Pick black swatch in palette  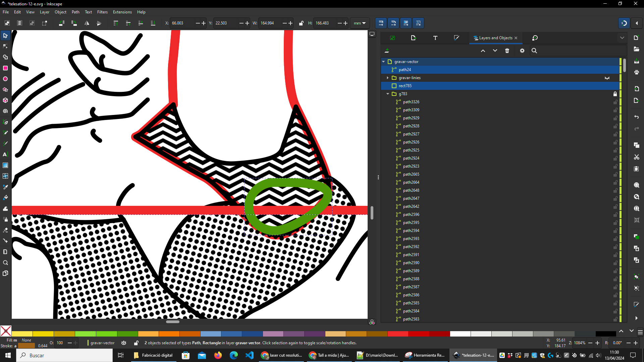(606, 334)
